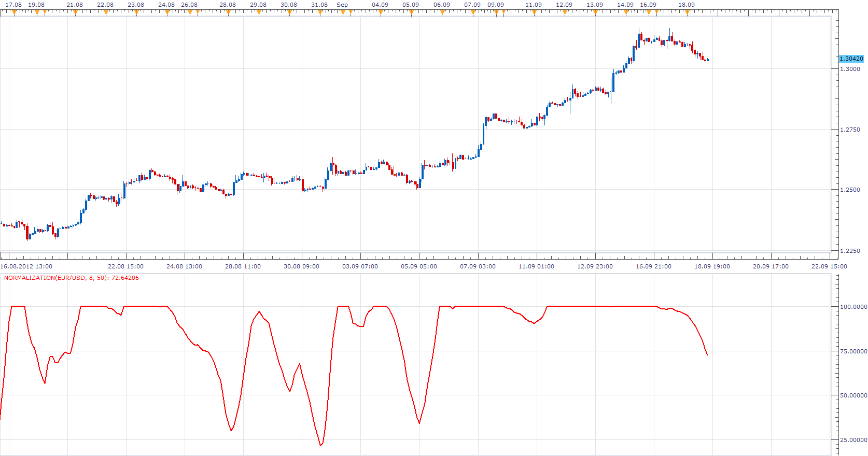Click the 16.08.2012 13:00 time label
Screen dimensions: 868x456
(26, 266)
